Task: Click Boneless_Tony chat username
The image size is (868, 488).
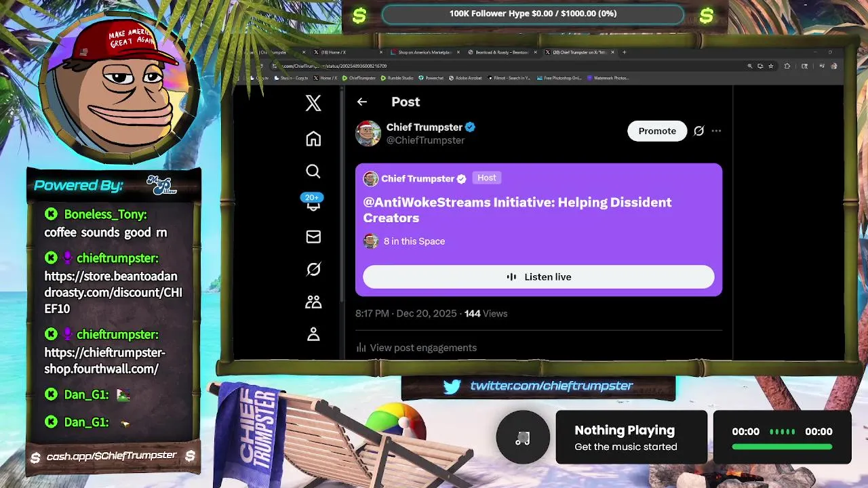Action: click(x=105, y=214)
